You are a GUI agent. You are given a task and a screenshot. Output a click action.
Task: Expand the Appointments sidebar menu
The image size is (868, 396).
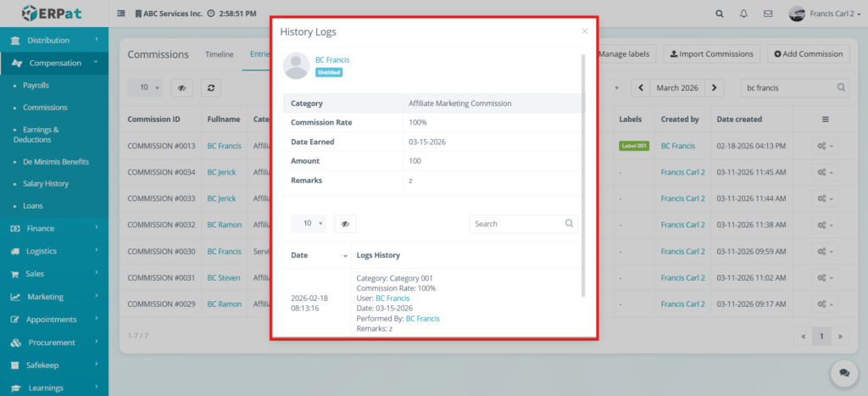click(54, 320)
